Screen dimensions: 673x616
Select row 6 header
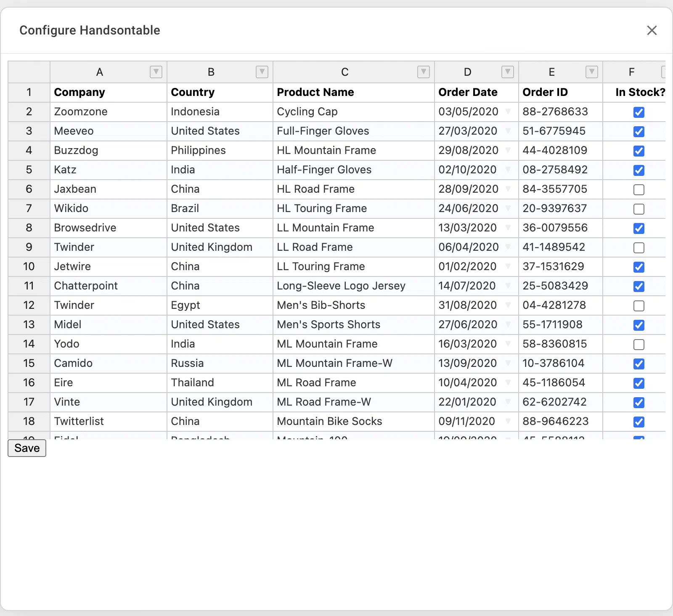(29, 189)
